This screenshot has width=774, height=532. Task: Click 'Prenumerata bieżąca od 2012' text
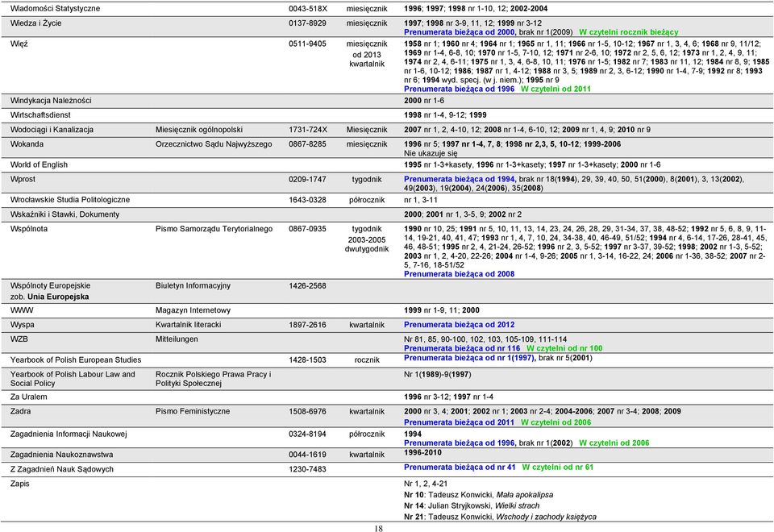pos(459,325)
